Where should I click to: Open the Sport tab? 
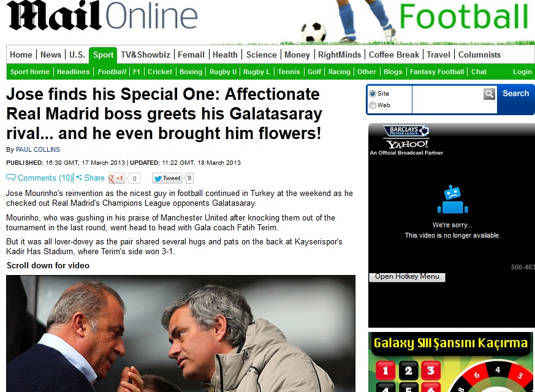pyautogui.click(x=103, y=55)
